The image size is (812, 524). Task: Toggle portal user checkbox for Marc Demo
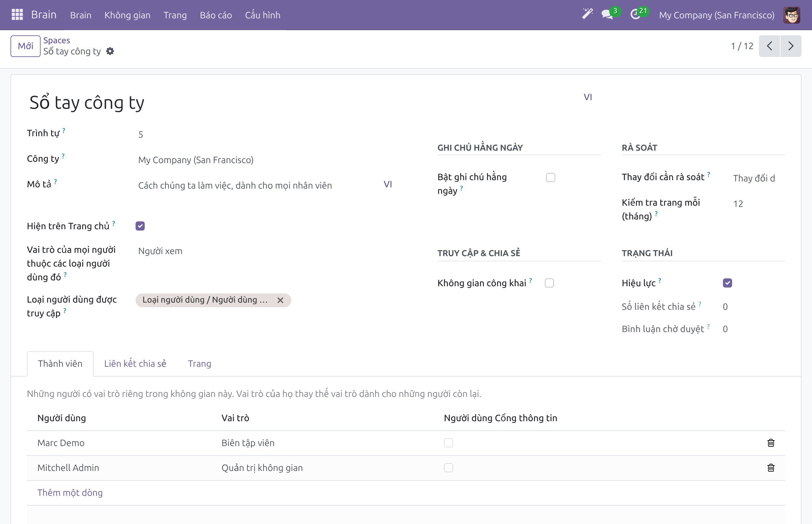click(x=448, y=443)
